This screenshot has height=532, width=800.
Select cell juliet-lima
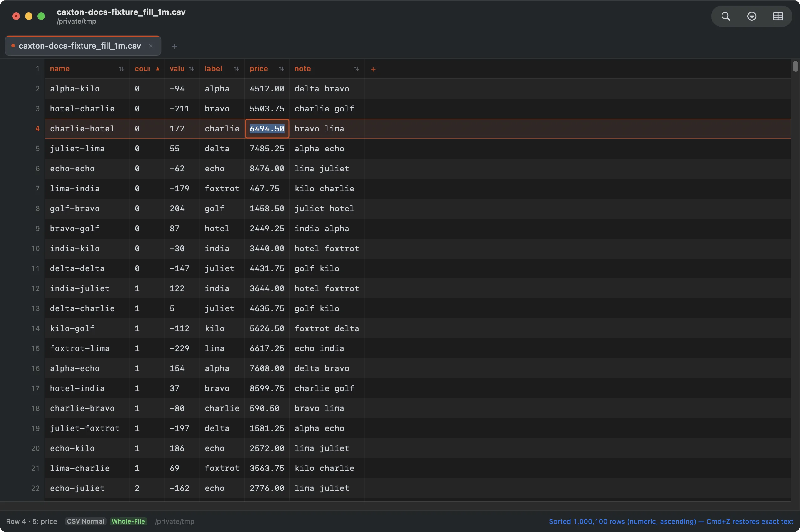tap(87, 149)
